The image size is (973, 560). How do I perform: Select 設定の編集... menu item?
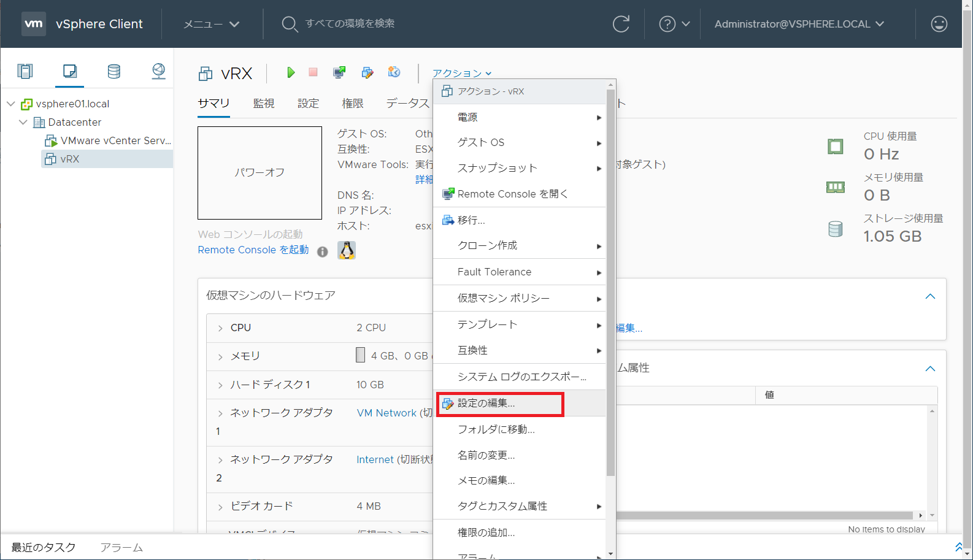click(519, 403)
